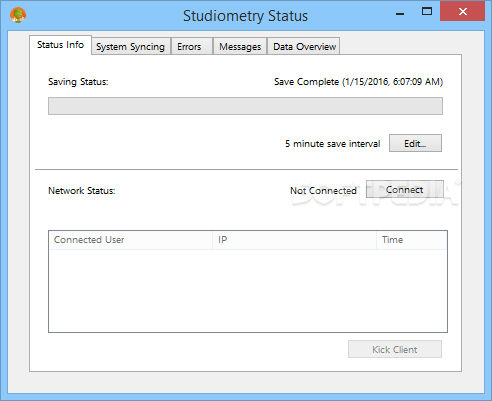Click the saving status progress bar

[x=245, y=106]
